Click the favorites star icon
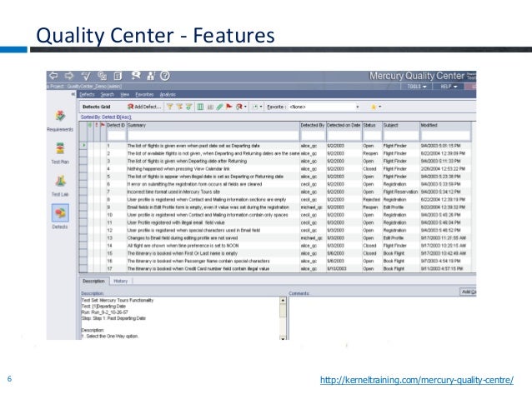This screenshot has width=532, height=399. (x=374, y=107)
